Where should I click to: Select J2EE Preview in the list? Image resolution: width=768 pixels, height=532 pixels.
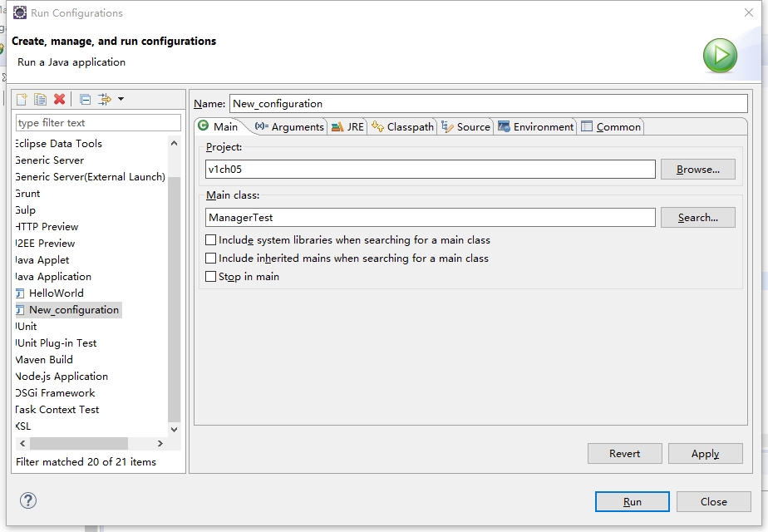coord(45,244)
